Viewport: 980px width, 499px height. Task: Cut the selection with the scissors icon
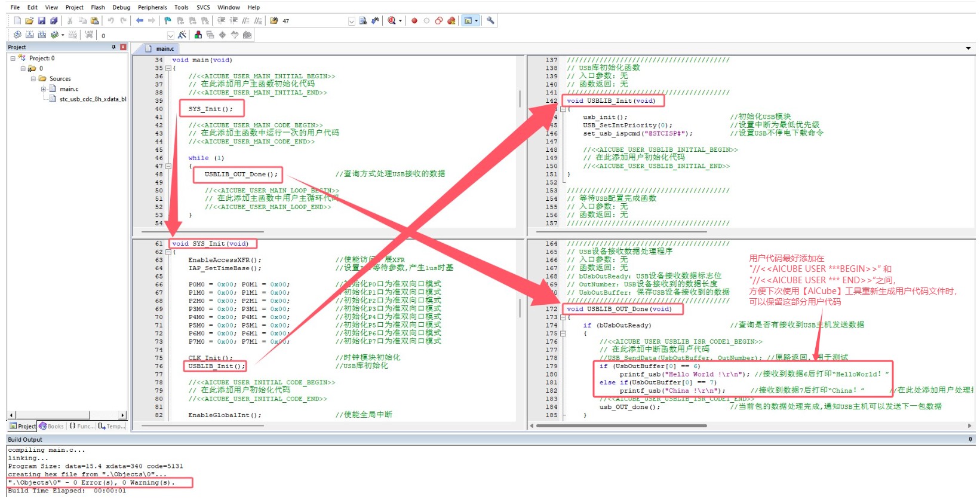pyautogui.click(x=70, y=20)
